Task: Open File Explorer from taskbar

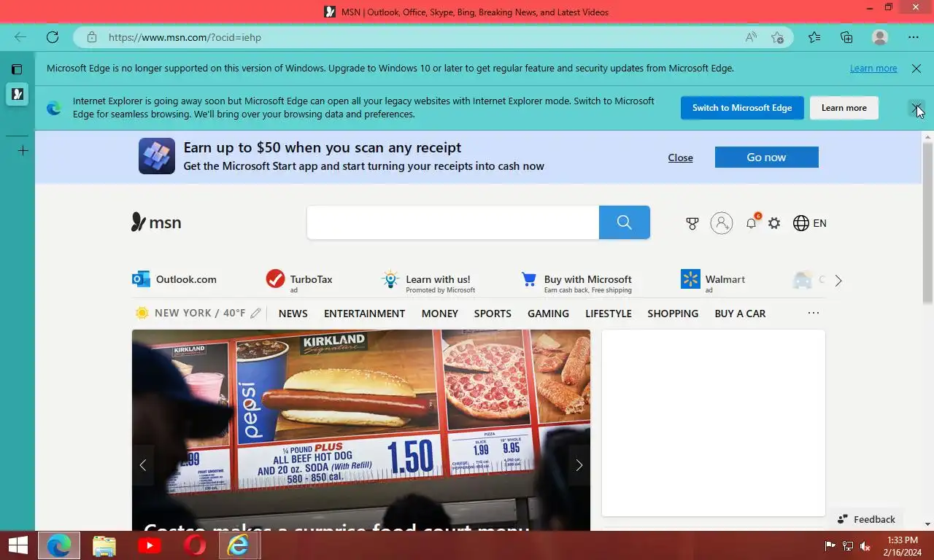Action: pos(104,545)
